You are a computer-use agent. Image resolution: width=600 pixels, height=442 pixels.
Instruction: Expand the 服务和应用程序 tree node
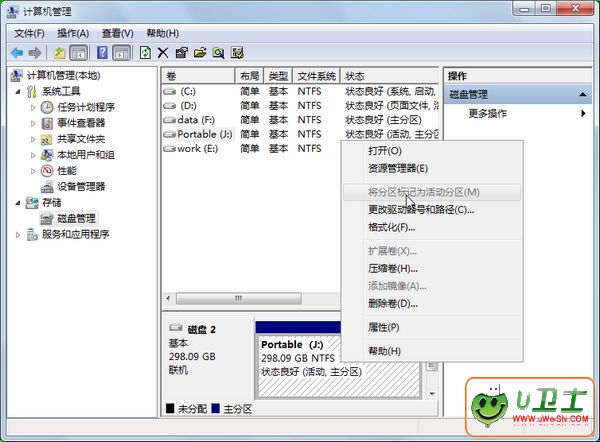click(x=18, y=235)
